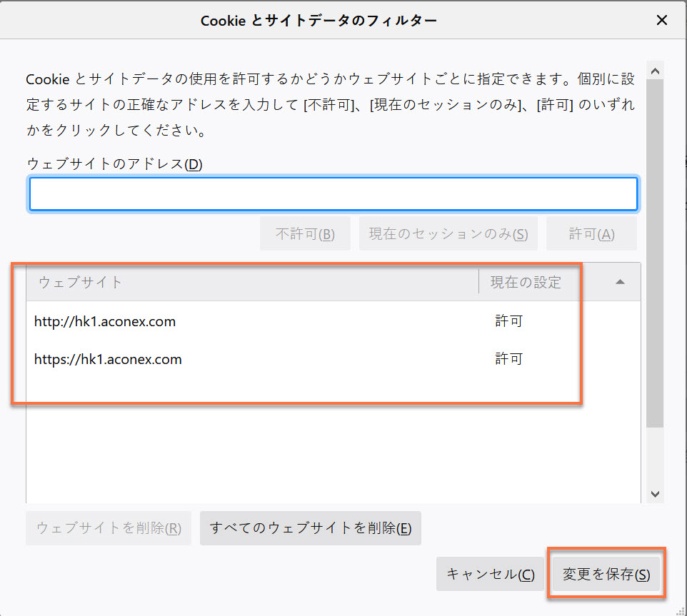Click the 許可(A) allow button
Viewport: 687px width, 616px height.
[x=591, y=234]
